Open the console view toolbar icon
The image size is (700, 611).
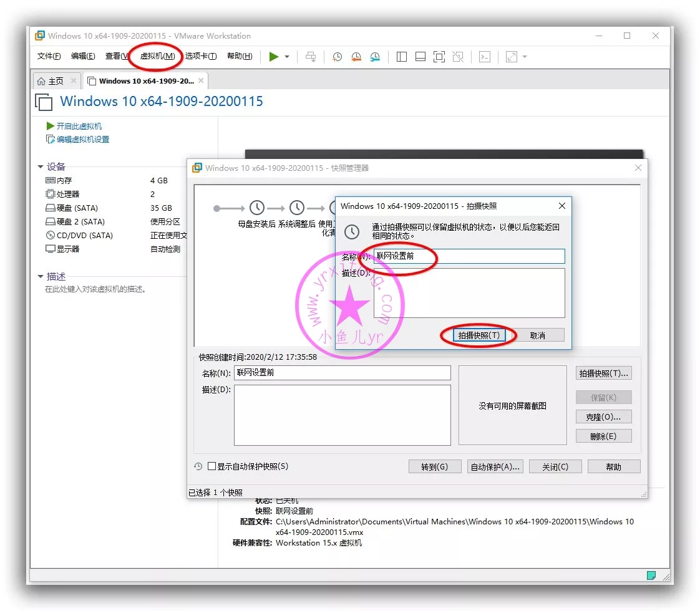pos(485,57)
